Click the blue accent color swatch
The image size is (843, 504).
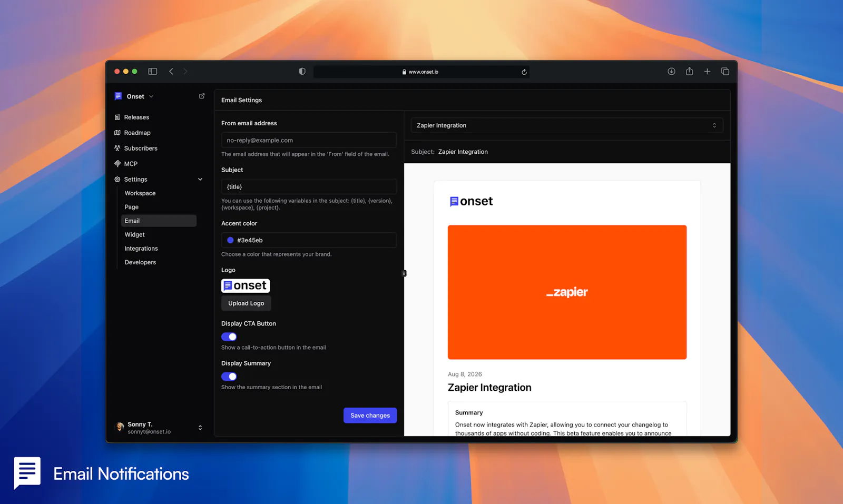point(230,240)
